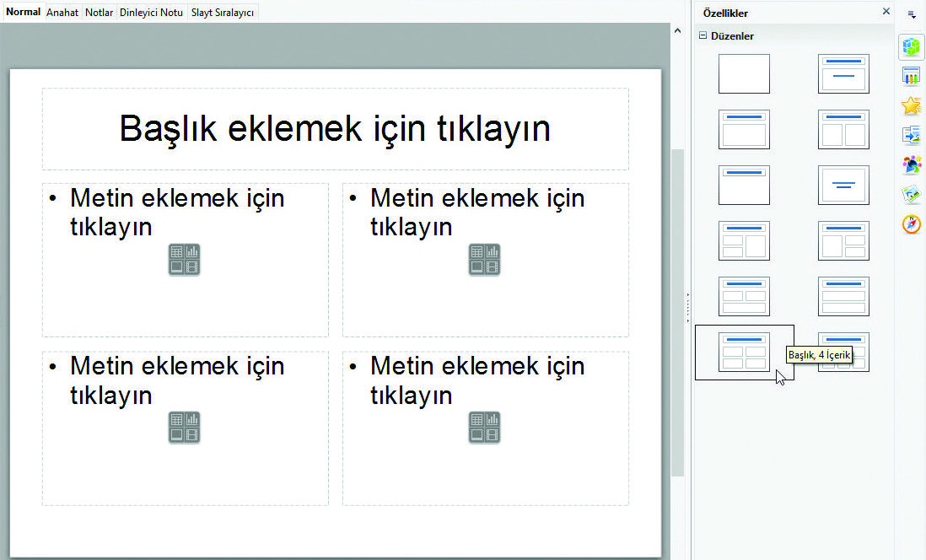Switch to the Slayt Sıralayıcı tab
The height and width of the screenshot is (560, 926).
pyautogui.click(x=223, y=13)
